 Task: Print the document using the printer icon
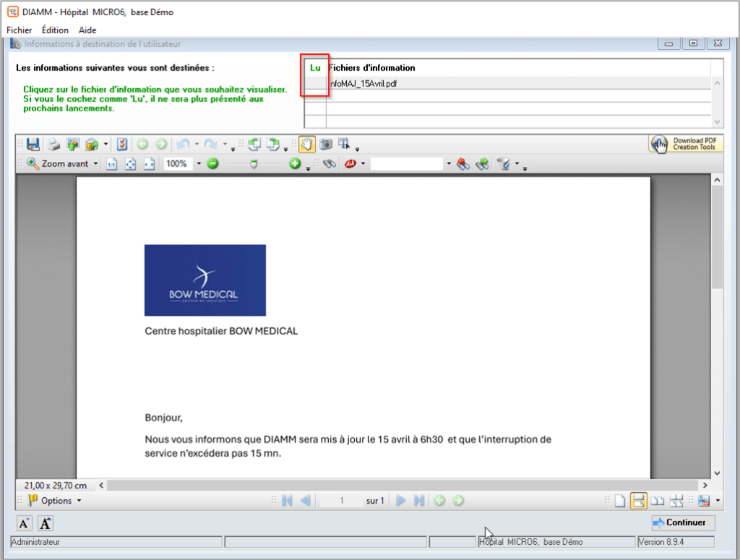[x=53, y=145]
